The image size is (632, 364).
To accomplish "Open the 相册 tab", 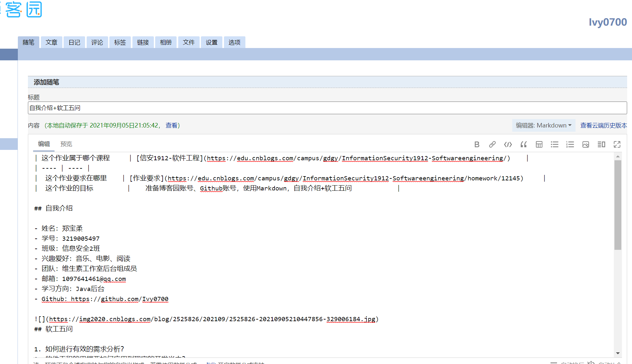I will coord(166,42).
